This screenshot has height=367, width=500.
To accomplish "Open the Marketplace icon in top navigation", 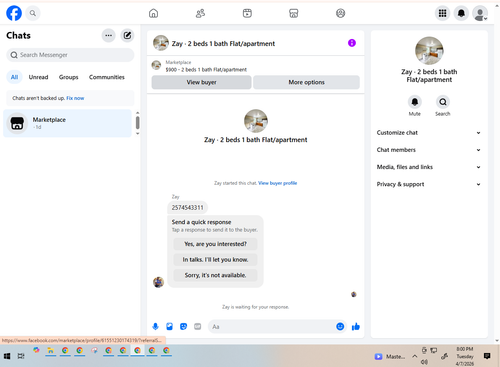I will 294,13.
